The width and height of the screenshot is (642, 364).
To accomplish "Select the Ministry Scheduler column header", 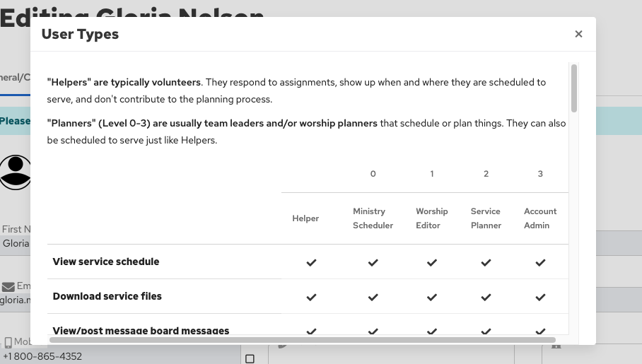I will 369,218.
